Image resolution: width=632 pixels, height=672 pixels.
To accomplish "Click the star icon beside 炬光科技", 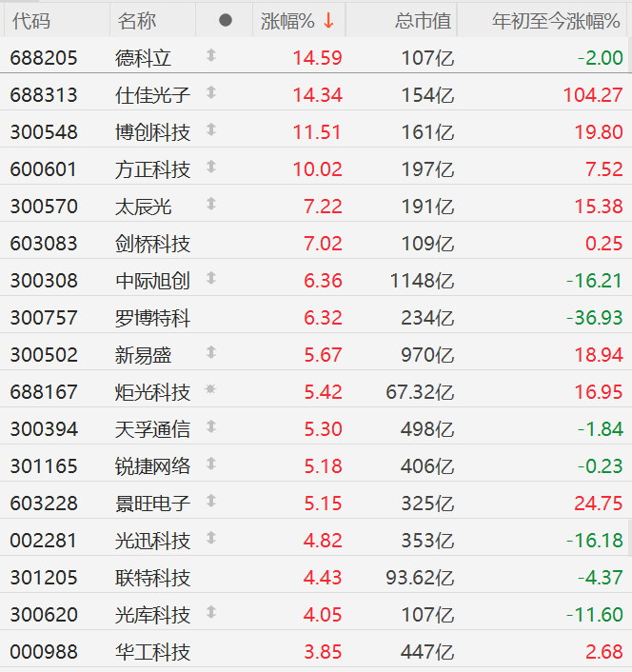I will tap(210, 389).
